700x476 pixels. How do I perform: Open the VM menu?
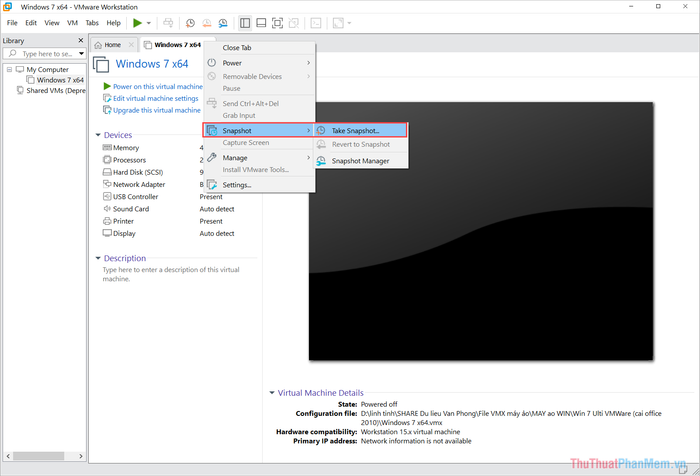pyautogui.click(x=72, y=23)
